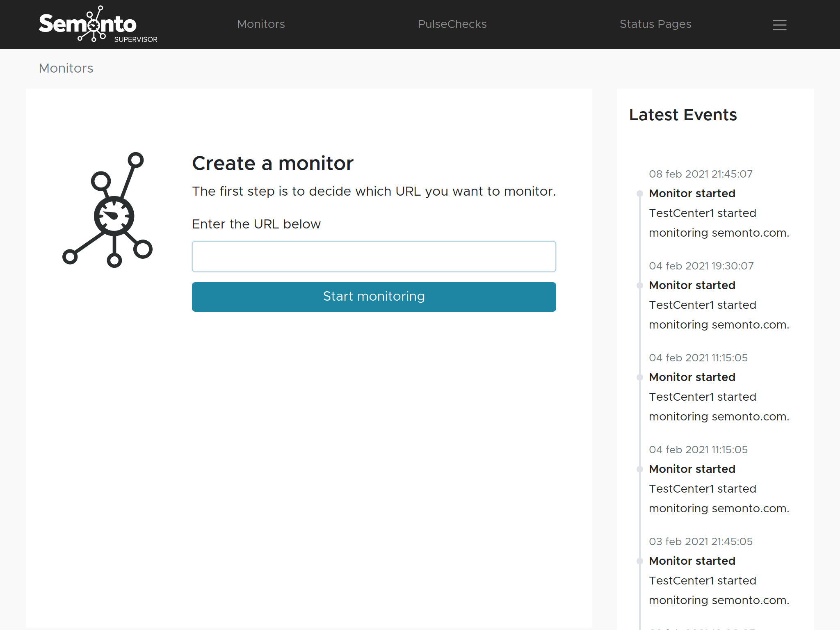Click the Create a monitor heading

click(272, 163)
